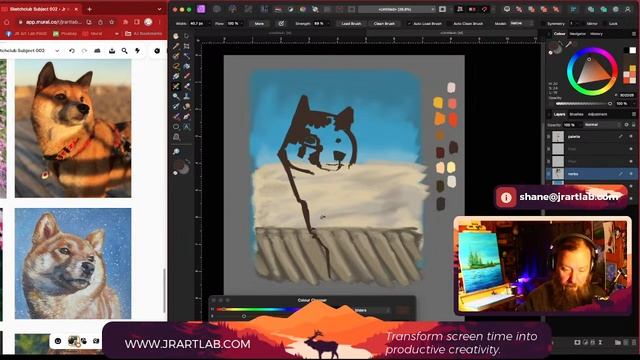The width and height of the screenshot is (640, 360).
Task: Click the gear icon in Layers panel
Action: 626,124
